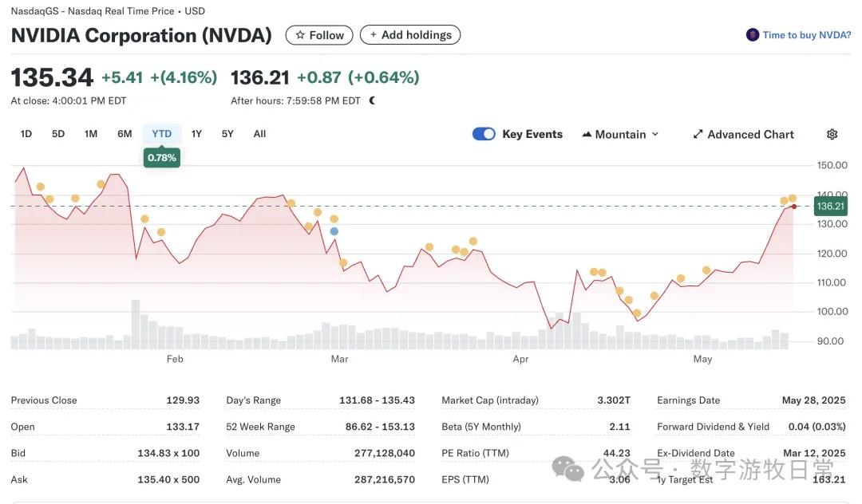Show the All time range chart

[x=259, y=134]
